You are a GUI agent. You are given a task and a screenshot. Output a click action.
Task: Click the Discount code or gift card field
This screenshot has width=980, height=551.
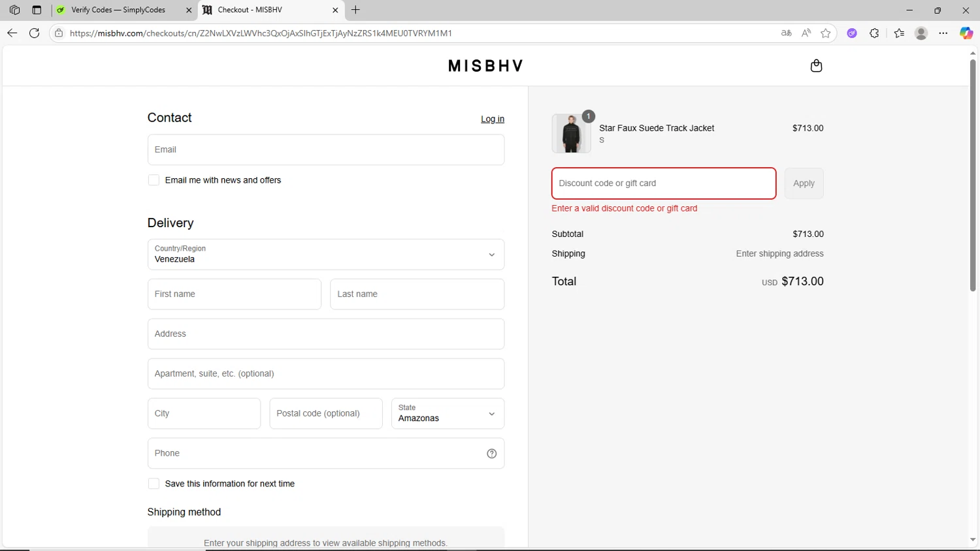point(664,183)
